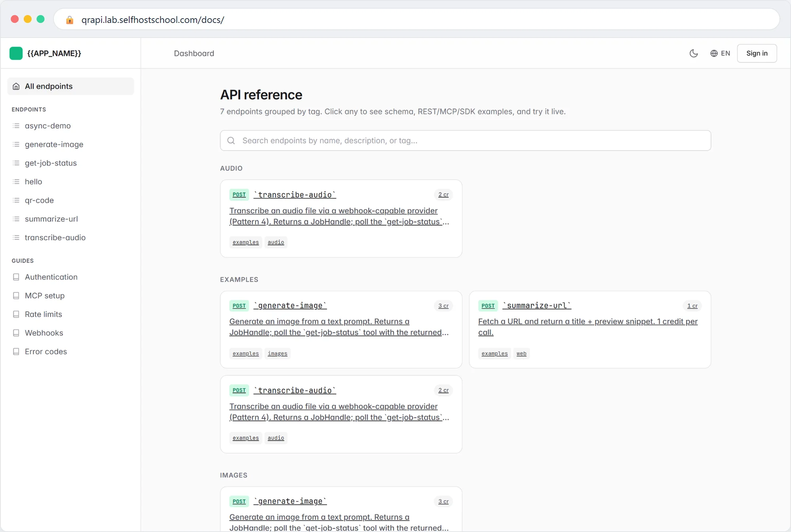The image size is (791, 532).
Task: Click book icon next to Webhooks
Action: [16, 333]
